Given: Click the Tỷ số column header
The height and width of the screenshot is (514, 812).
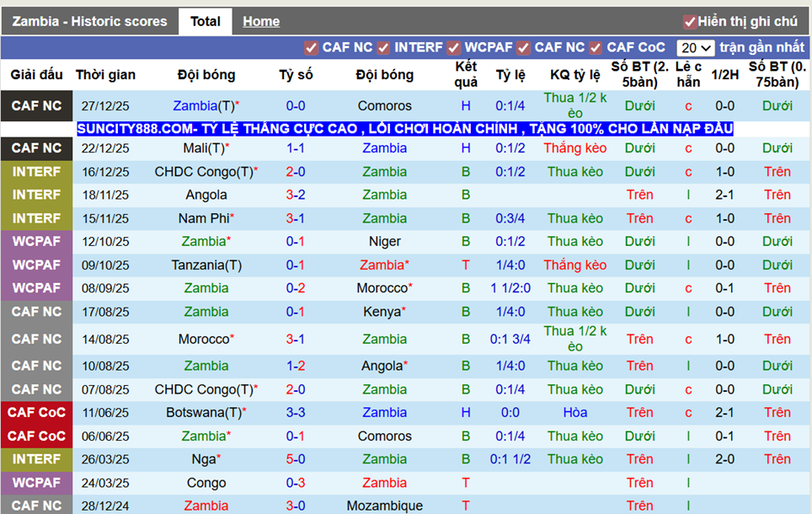Looking at the screenshot, I should pyautogui.click(x=296, y=75).
